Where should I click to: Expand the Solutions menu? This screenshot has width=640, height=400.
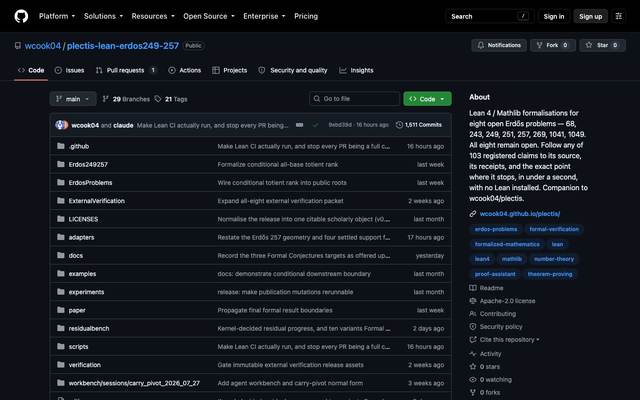click(103, 16)
